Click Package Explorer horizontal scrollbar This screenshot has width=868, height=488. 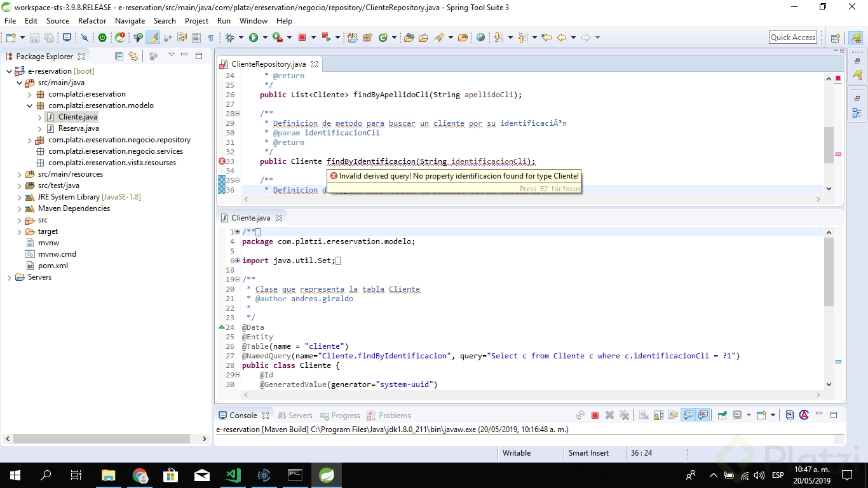coord(102,438)
